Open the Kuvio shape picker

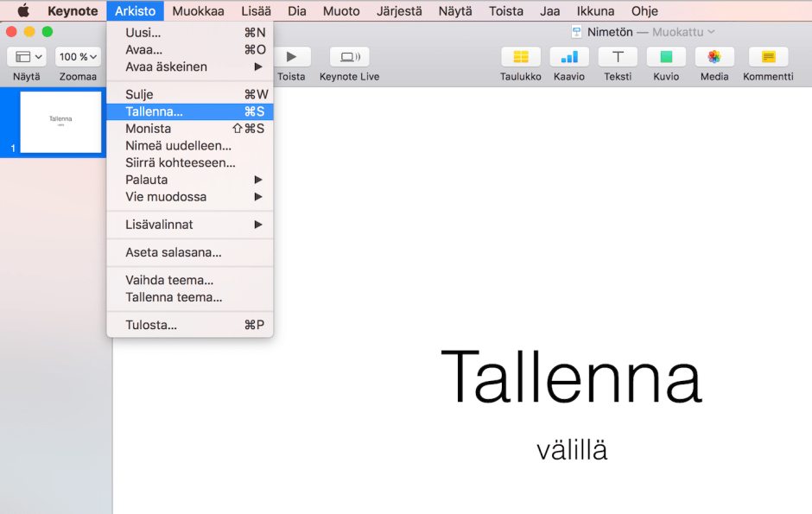(666, 57)
